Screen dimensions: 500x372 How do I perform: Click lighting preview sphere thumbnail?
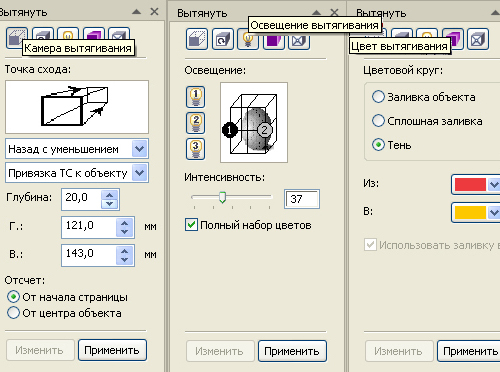click(x=254, y=123)
